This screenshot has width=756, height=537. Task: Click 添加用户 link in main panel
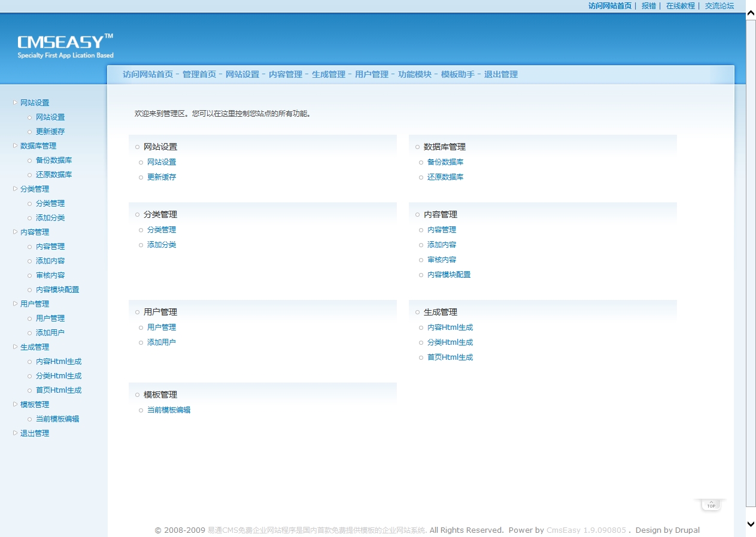(x=162, y=342)
